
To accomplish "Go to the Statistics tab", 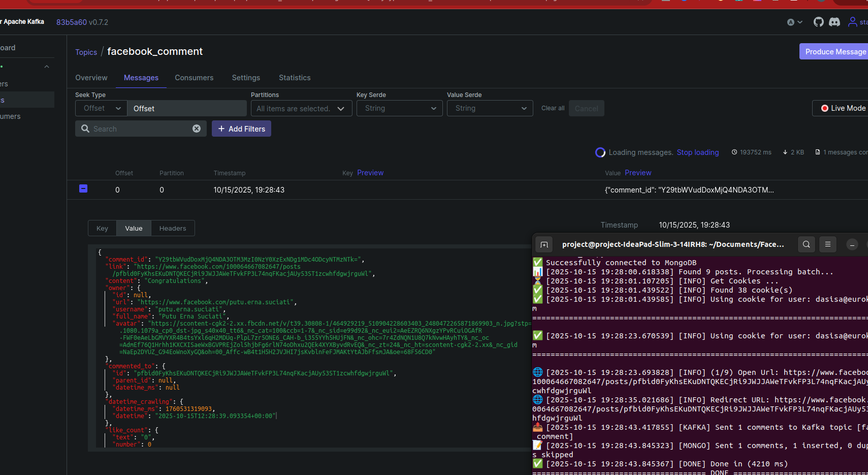I will tap(295, 78).
